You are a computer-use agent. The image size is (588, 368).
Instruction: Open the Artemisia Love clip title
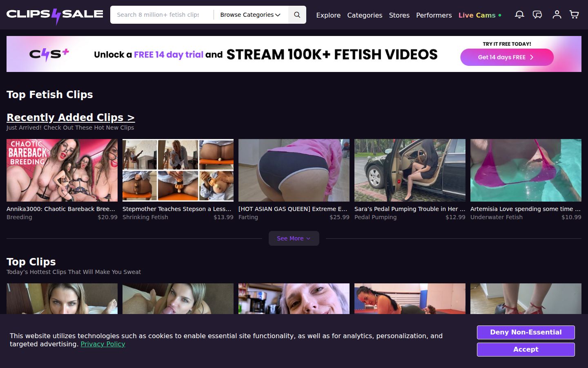tap(526, 209)
